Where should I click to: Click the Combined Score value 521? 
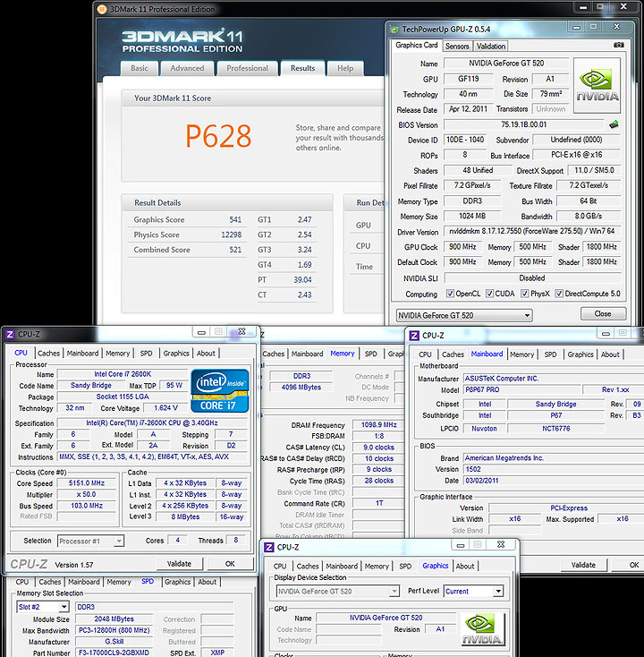click(x=235, y=250)
